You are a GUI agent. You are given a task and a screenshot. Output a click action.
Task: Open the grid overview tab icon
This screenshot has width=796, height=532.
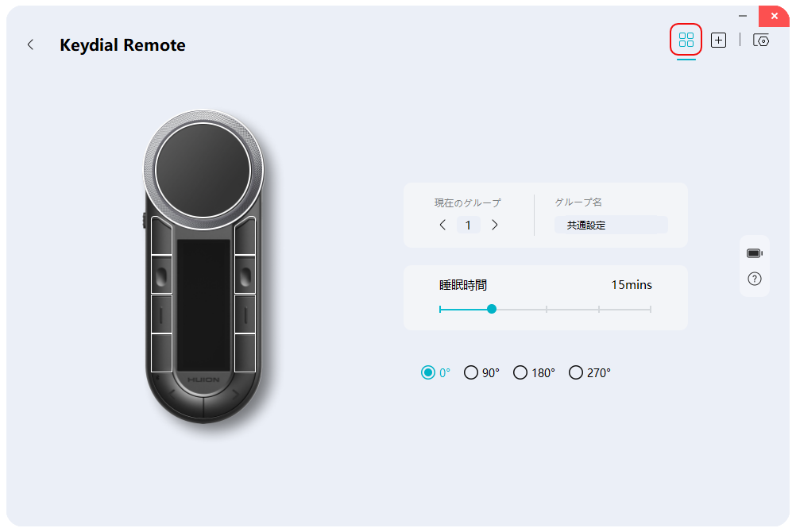pos(686,40)
